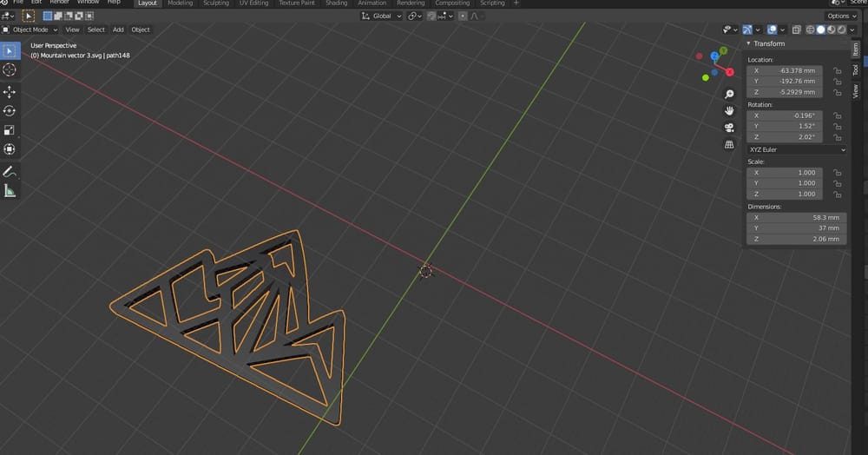This screenshot has width=868, height=455.
Task: Open the editor type dropdown
Action: (8, 16)
